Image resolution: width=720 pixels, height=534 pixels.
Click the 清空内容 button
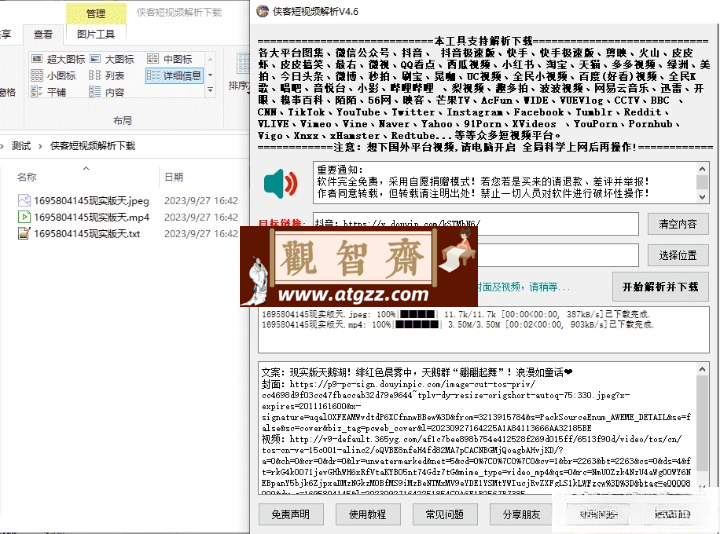coord(678,224)
